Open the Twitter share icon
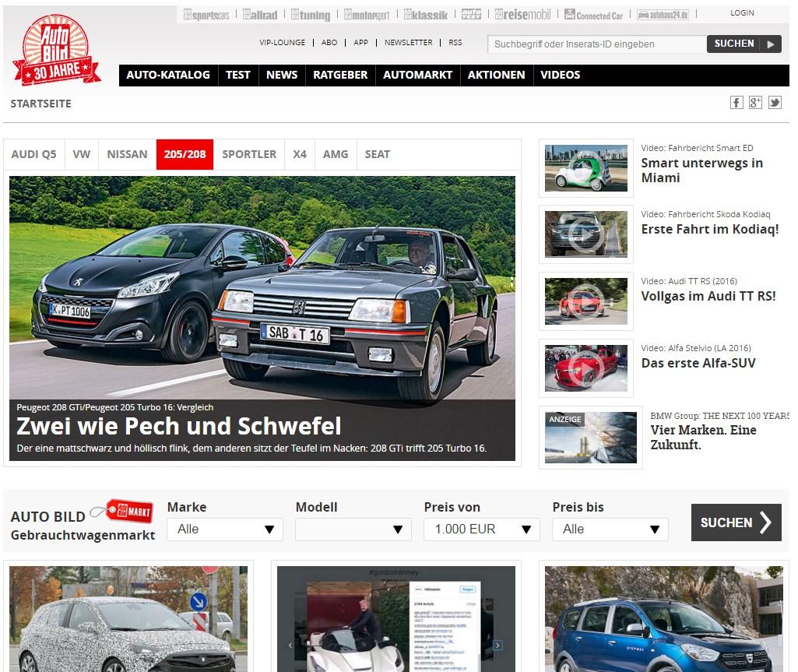The width and height of the screenshot is (798, 672). click(775, 103)
